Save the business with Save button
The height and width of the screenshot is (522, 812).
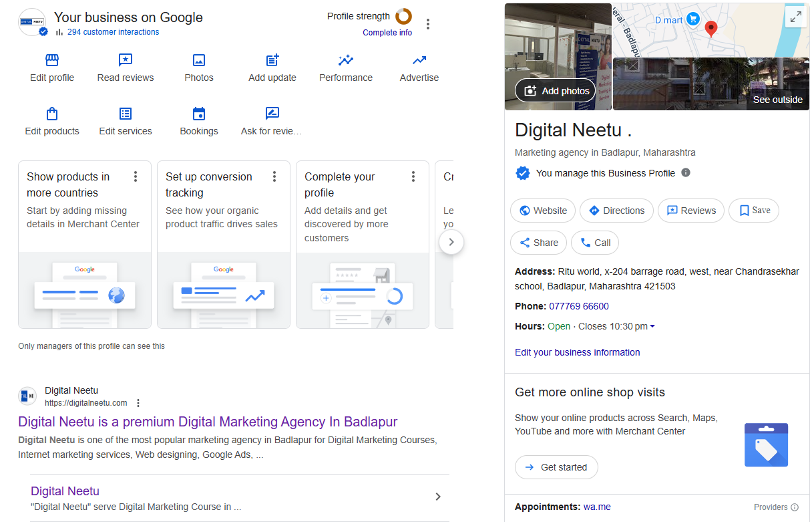[754, 211]
